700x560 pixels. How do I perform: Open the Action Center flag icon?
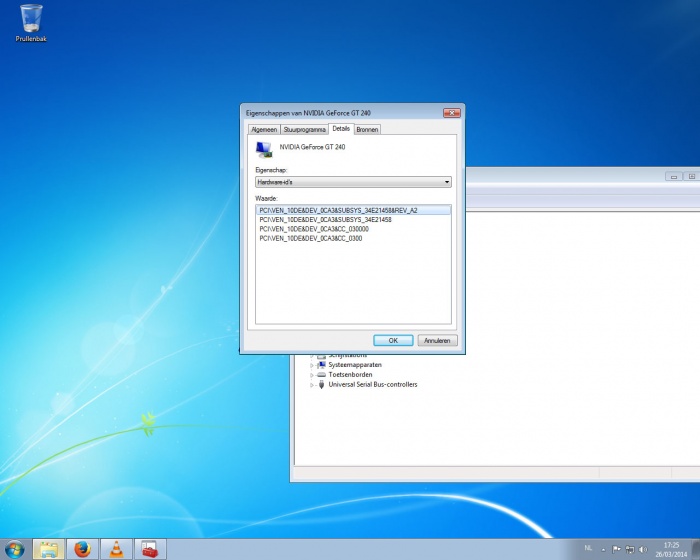tap(616, 549)
